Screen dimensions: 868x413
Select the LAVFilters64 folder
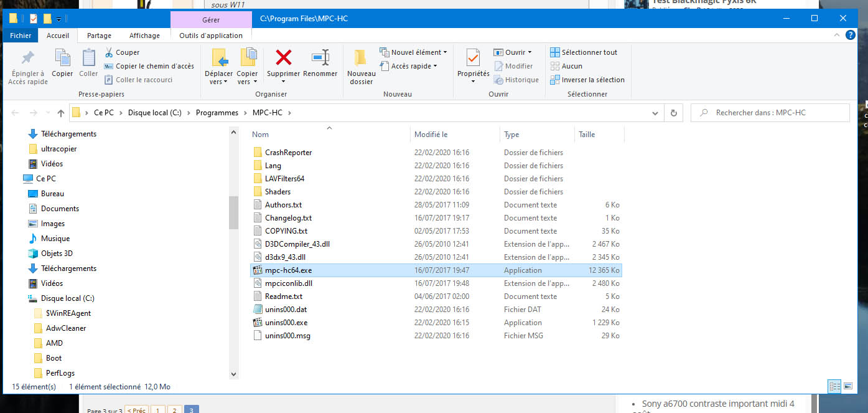point(284,179)
